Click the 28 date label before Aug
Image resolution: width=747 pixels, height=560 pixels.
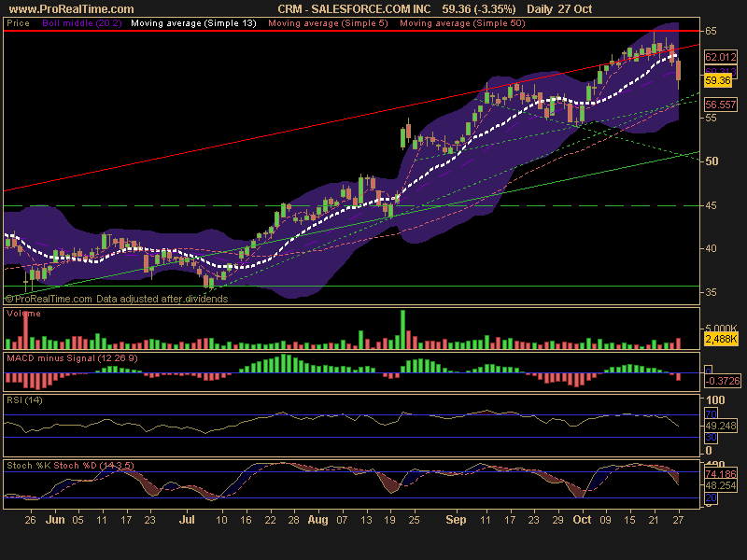[x=293, y=520]
